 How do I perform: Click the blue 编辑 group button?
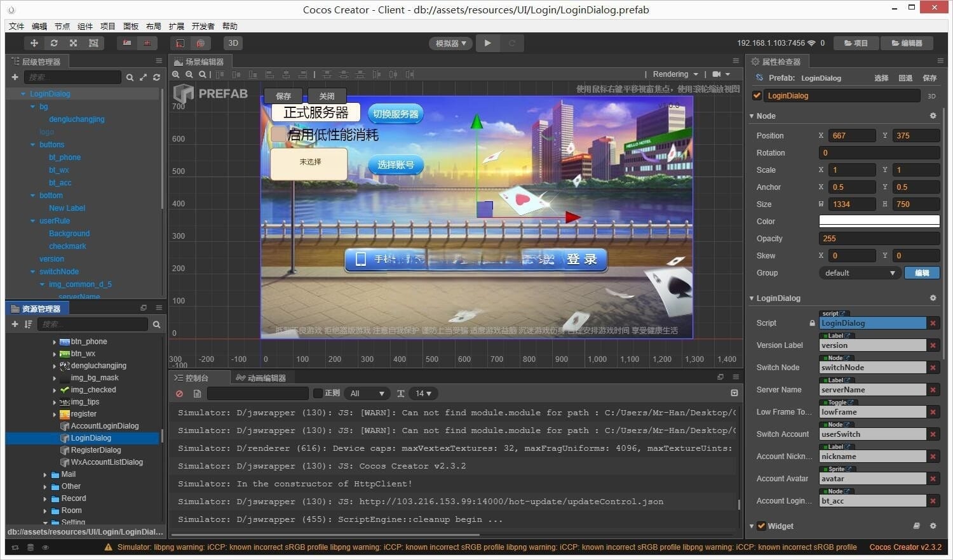coord(922,273)
